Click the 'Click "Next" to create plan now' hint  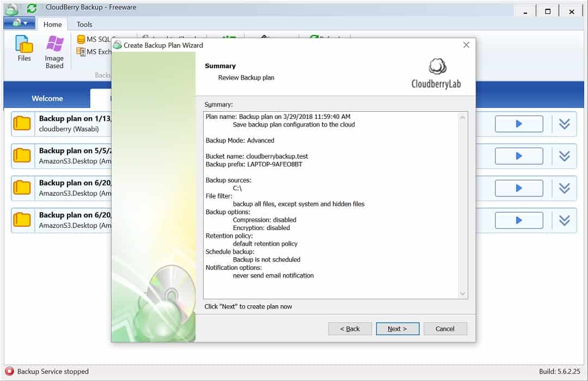point(248,307)
